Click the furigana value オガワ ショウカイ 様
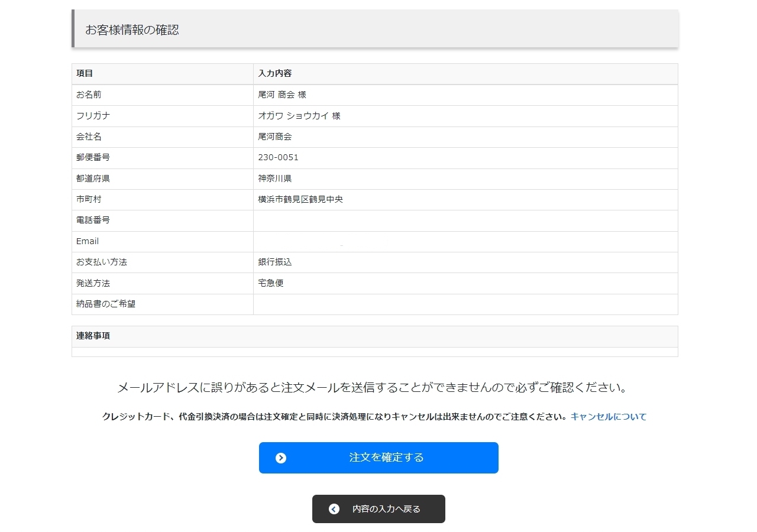This screenshot has width=757, height=532. tap(299, 116)
